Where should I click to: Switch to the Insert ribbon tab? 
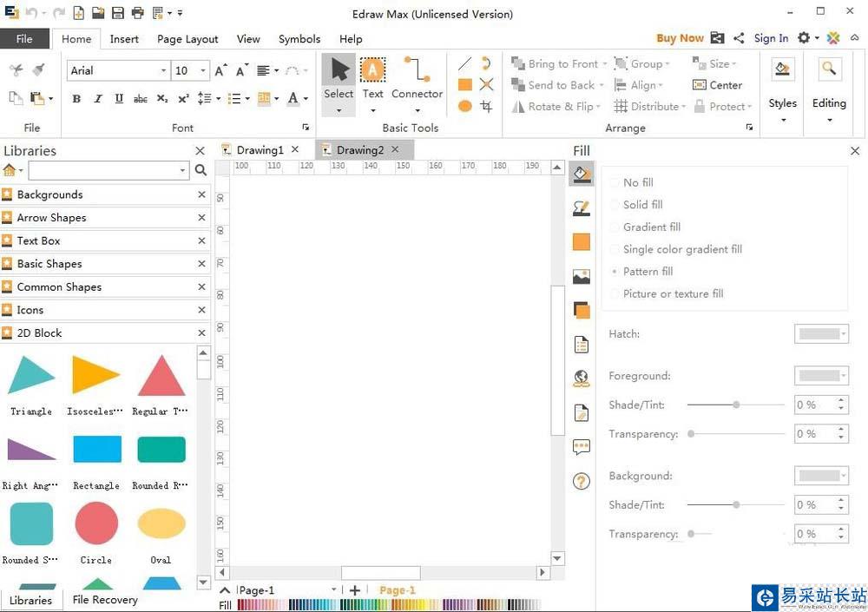click(124, 39)
